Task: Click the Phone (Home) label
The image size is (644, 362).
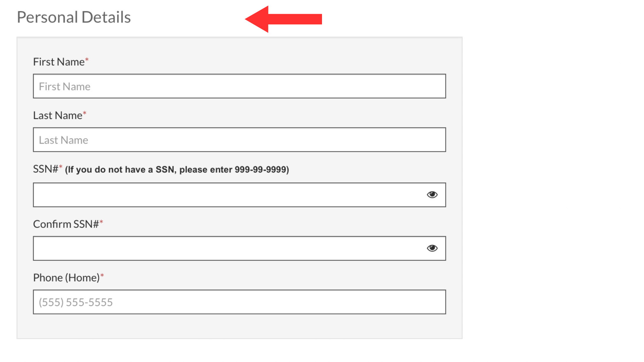Action: pos(66,278)
